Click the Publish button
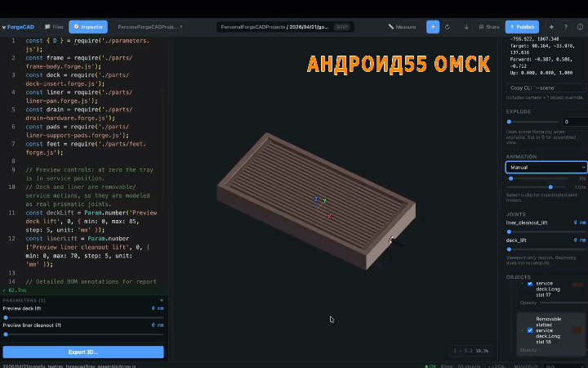Screen dimensions: 588x368 pos(522,27)
